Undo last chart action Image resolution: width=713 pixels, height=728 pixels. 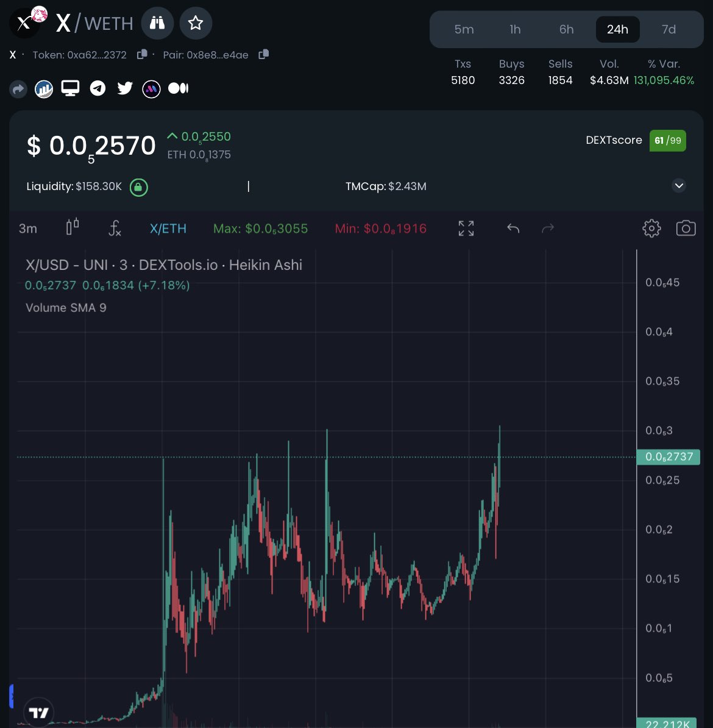coord(513,228)
